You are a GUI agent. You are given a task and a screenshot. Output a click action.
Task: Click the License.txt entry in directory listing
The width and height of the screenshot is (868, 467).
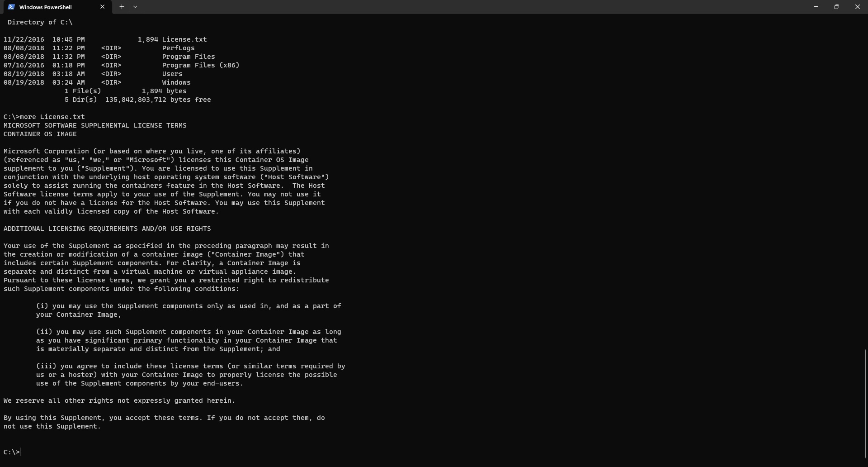point(184,39)
